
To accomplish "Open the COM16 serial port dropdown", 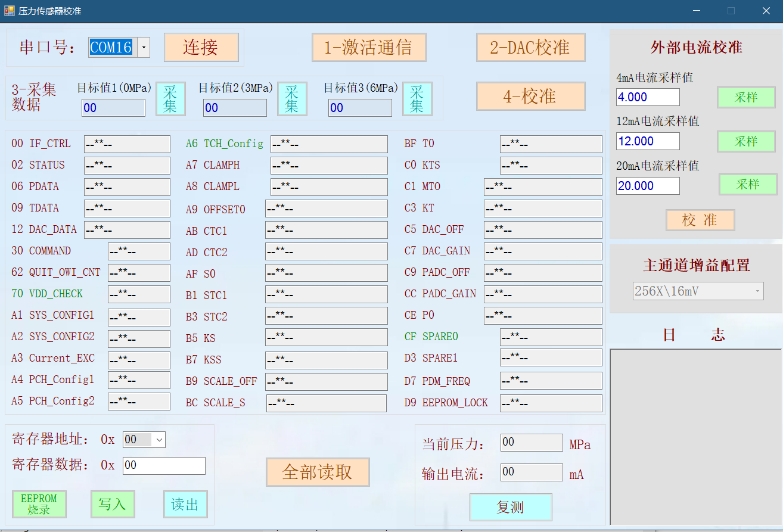I will pos(145,47).
